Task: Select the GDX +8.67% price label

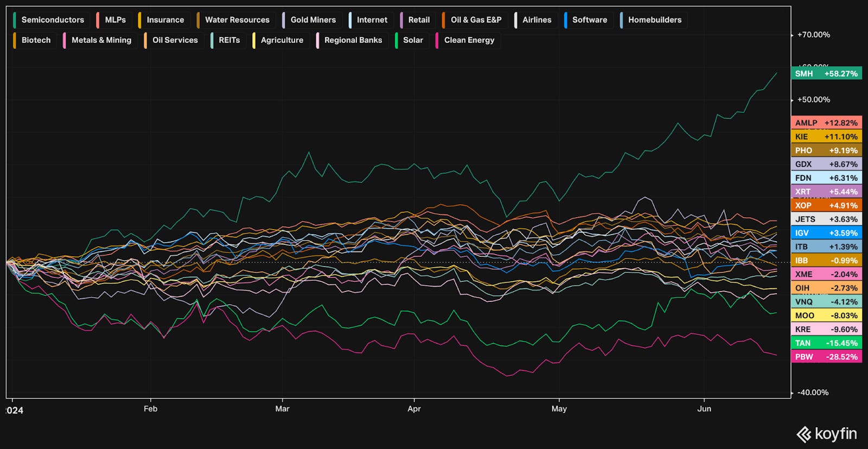Action: coord(826,164)
